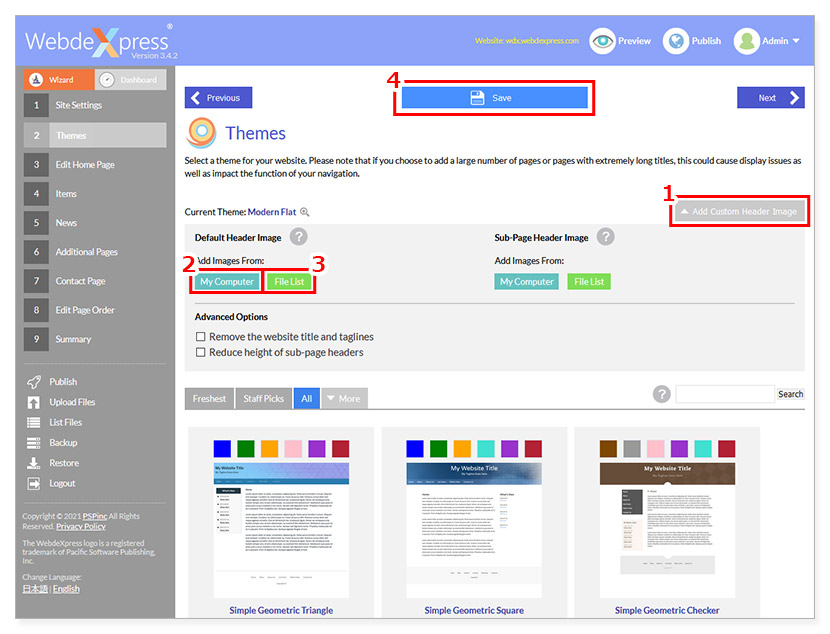Click the Save button

click(494, 98)
